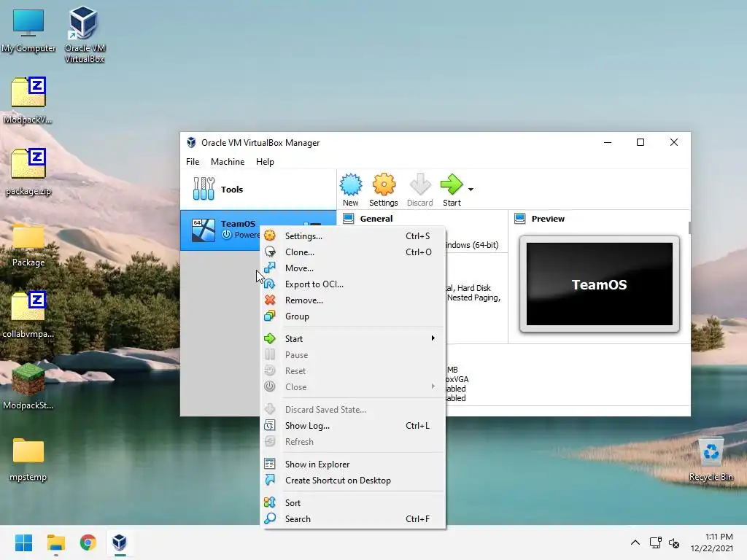Select the Package folder on desktop
The height and width of the screenshot is (560, 747).
(28, 244)
